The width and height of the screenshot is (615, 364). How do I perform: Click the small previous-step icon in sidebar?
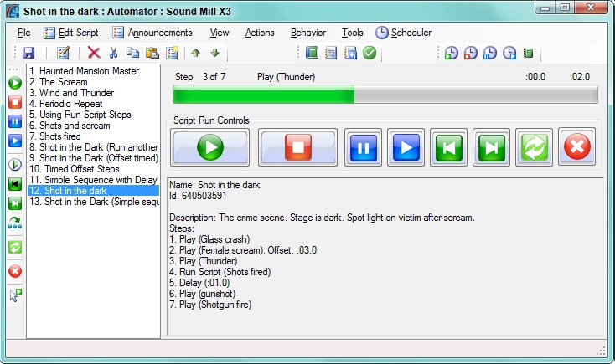click(15, 184)
